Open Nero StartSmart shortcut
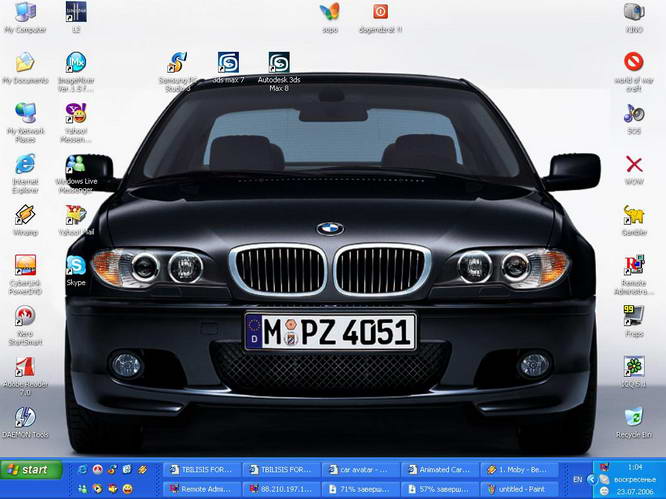Screen dimensions: 666x499 click(25, 325)
